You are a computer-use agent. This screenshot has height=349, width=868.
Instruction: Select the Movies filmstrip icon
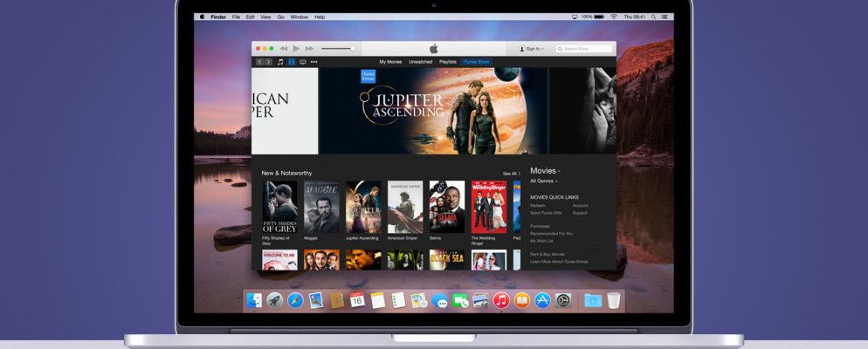(x=292, y=62)
